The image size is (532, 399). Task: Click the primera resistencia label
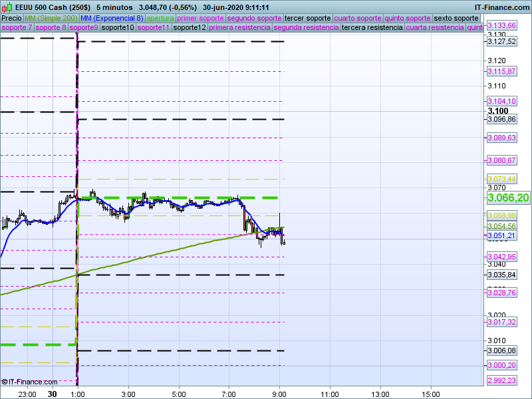(239, 27)
